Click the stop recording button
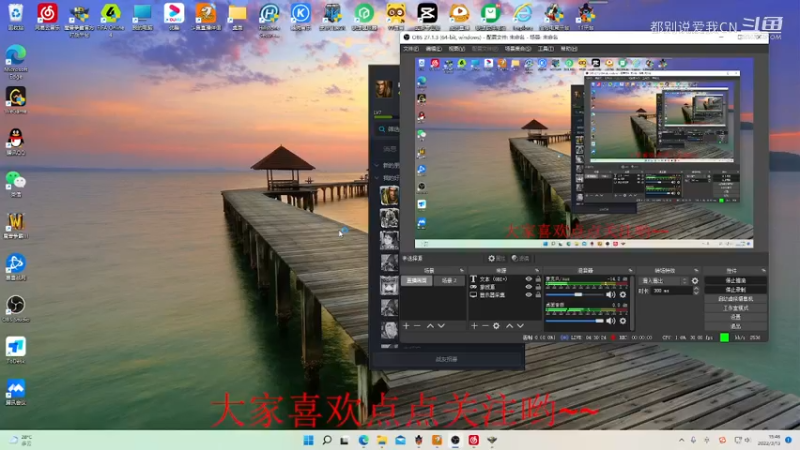The height and width of the screenshot is (450, 800). click(x=735, y=290)
